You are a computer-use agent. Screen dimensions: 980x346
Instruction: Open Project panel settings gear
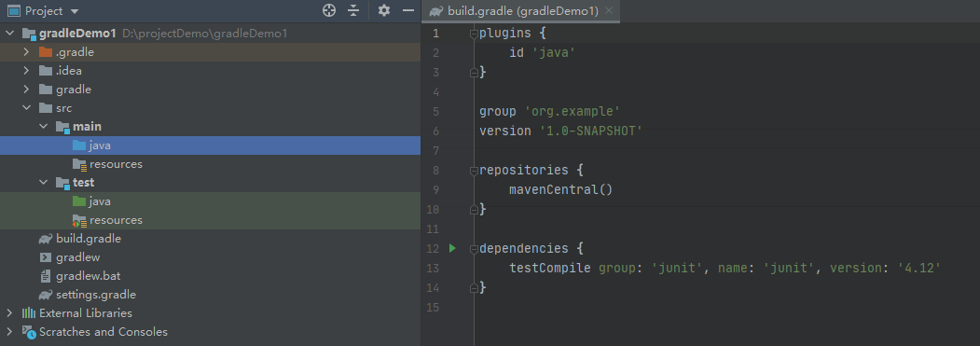pos(384,10)
